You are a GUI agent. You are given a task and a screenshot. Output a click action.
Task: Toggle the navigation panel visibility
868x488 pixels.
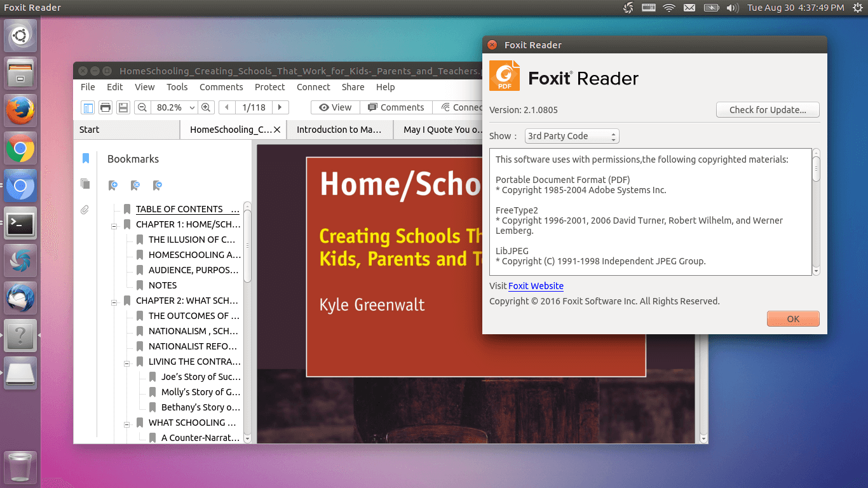point(87,107)
